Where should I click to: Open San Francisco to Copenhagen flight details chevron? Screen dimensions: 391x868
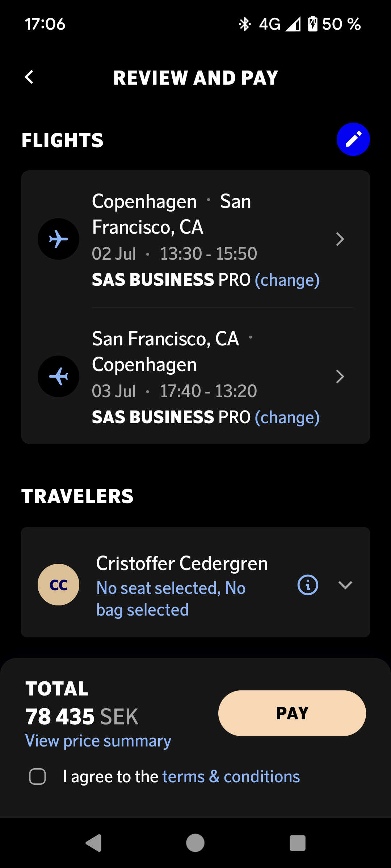pyautogui.click(x=340, y=376)
